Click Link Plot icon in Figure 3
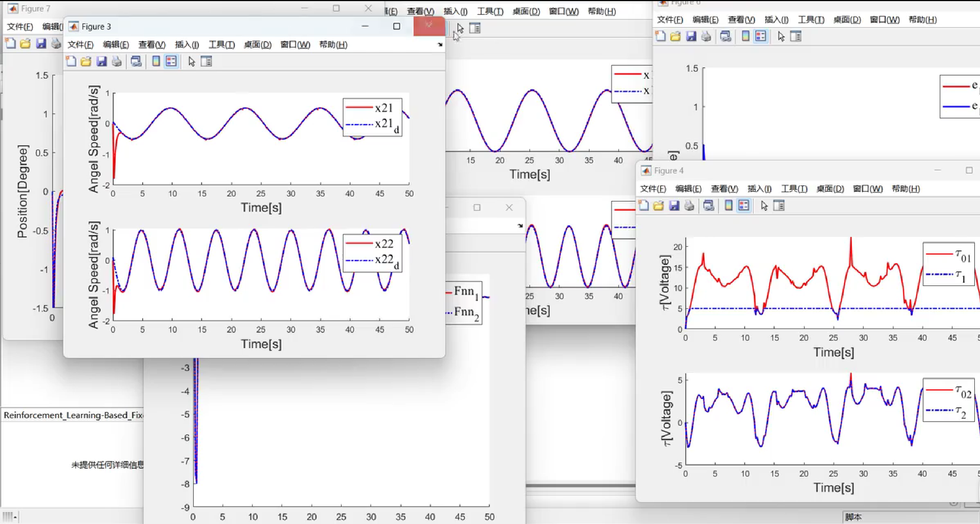The image size is (980, 524). coord(136,62)
